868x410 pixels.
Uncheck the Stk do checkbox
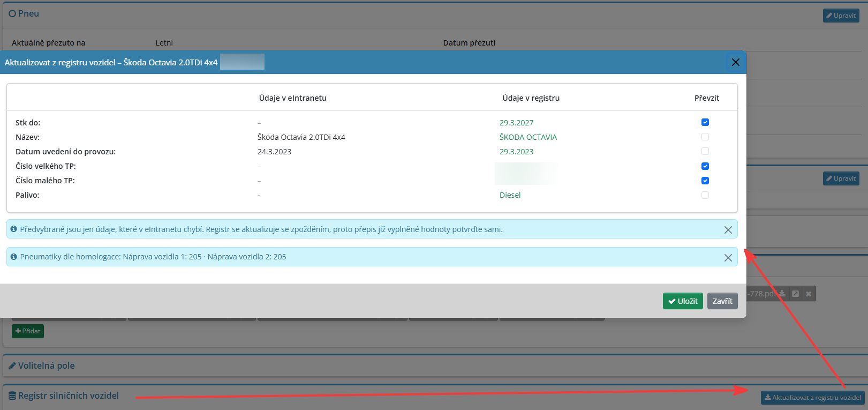pyautogui.click(x=705, y=122)
